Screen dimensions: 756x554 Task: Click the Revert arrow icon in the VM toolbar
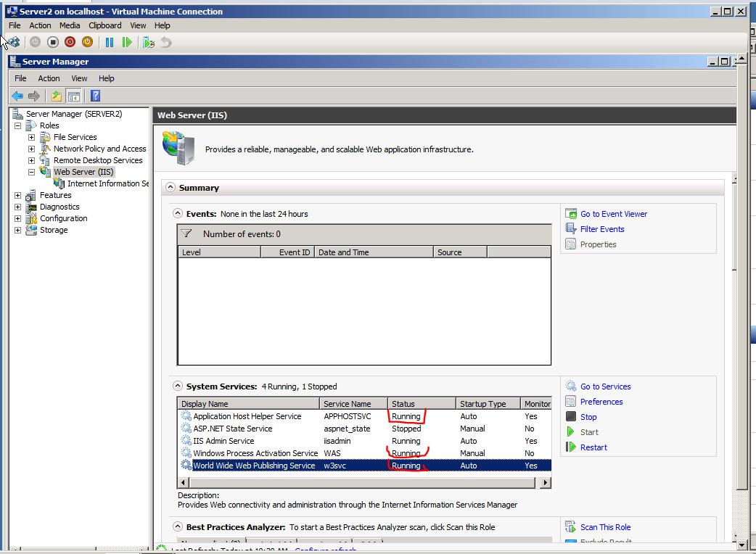pyautogui.click(x=166, y=42)
